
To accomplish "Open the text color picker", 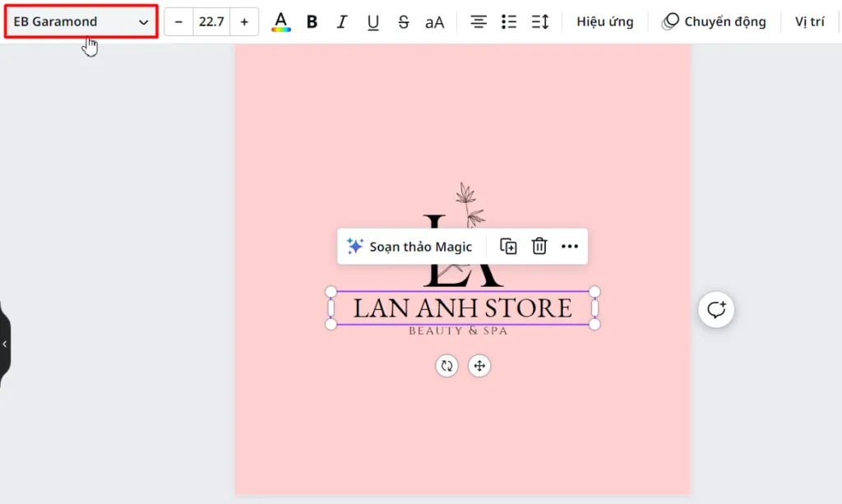I will point(281,22).
